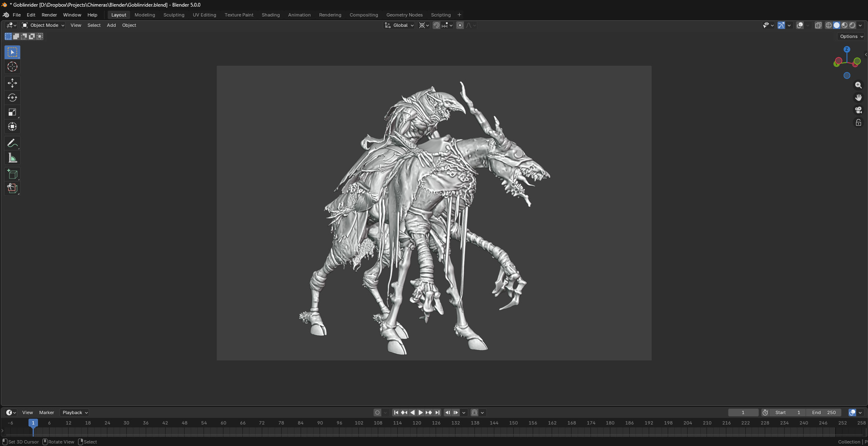Screen dimensions: 868x446
Task: Expand the Options dropdown
Action: 851,36
